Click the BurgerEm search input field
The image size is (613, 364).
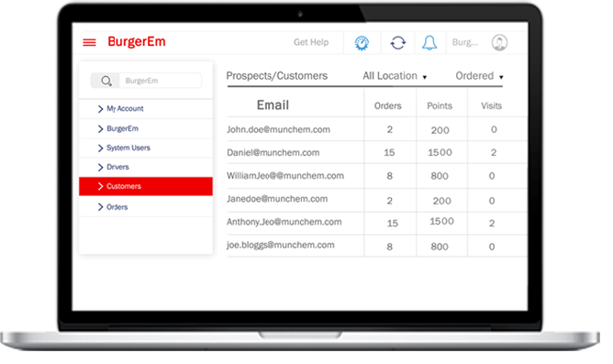161,81
